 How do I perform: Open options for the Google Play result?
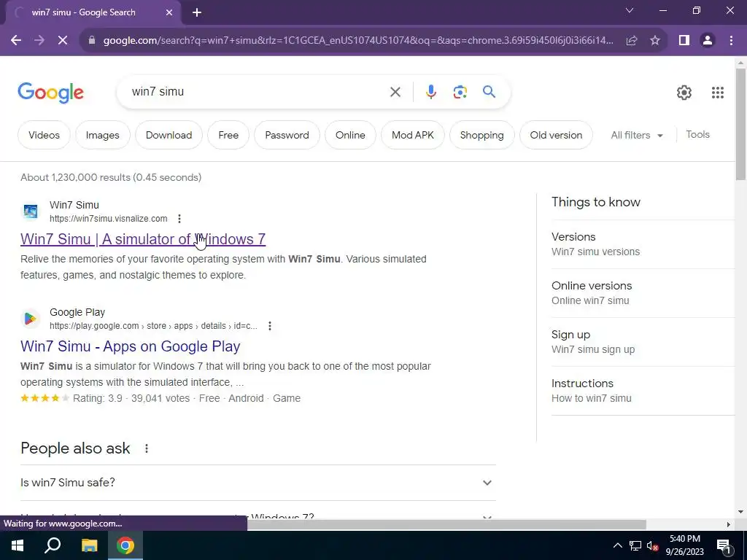[270, 326]
